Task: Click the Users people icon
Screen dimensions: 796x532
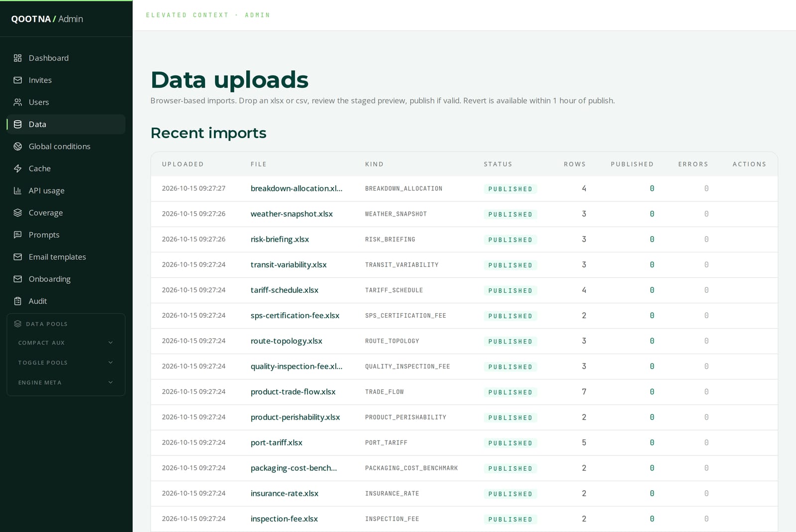Action: (18, 102)
